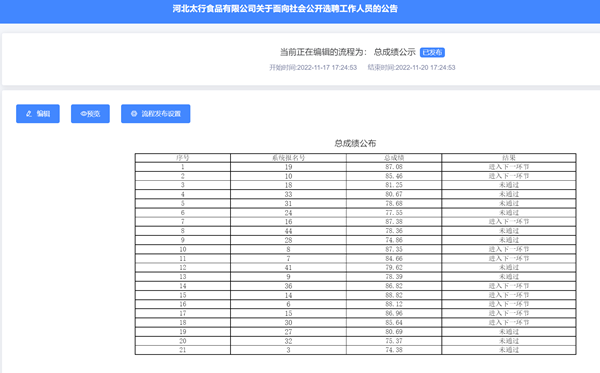Select the score cell 85.46
This screenshot has height=373, width=600.
(x=394, y=176)
